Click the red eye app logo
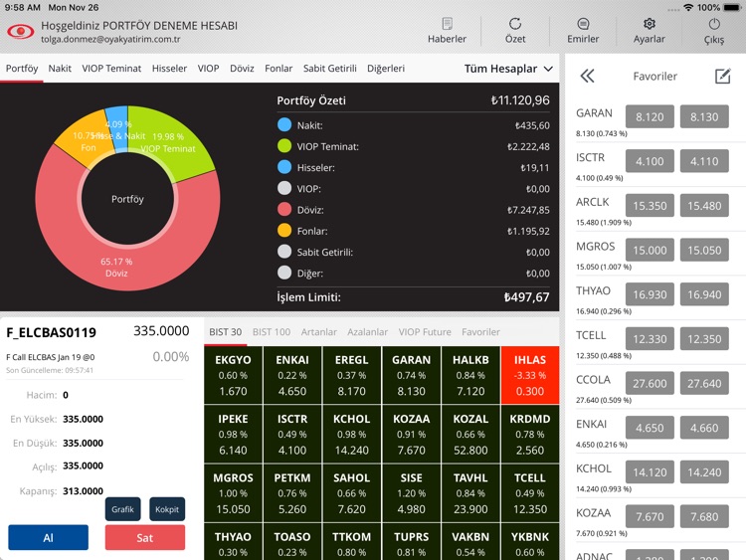This screenshot has height=560, width=746. tap(21, 32)
